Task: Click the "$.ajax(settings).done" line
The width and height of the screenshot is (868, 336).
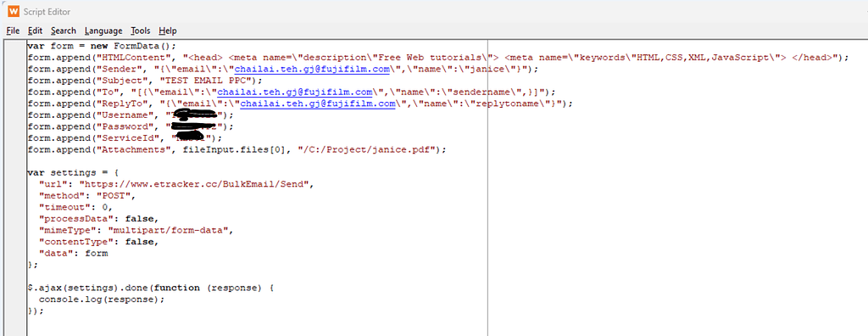Action: coord(151,288)
